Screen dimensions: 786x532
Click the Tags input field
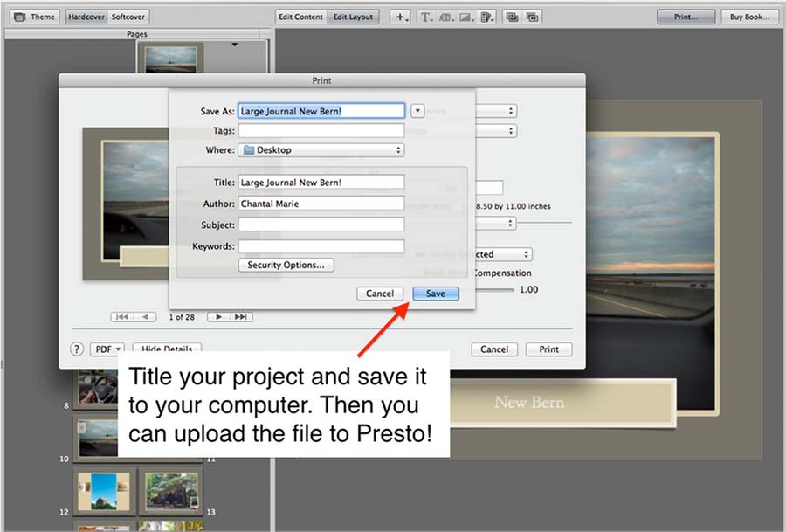coord(321,130)
